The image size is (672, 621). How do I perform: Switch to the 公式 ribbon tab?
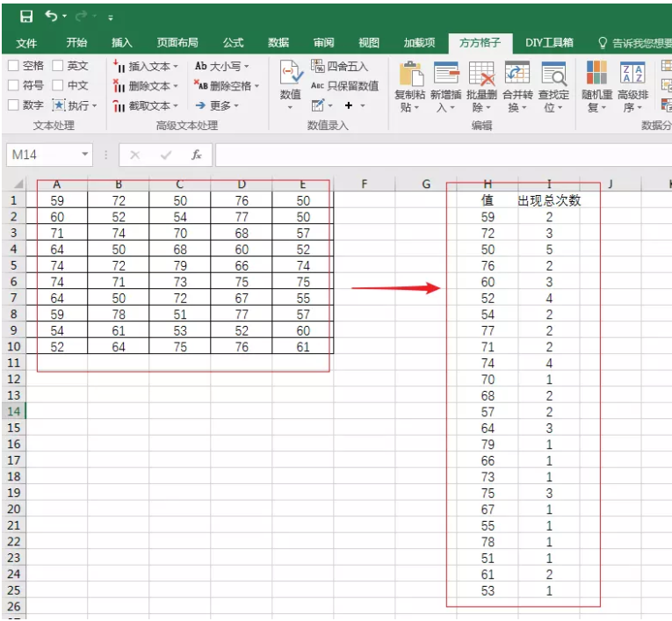click(x=233, y=42)
